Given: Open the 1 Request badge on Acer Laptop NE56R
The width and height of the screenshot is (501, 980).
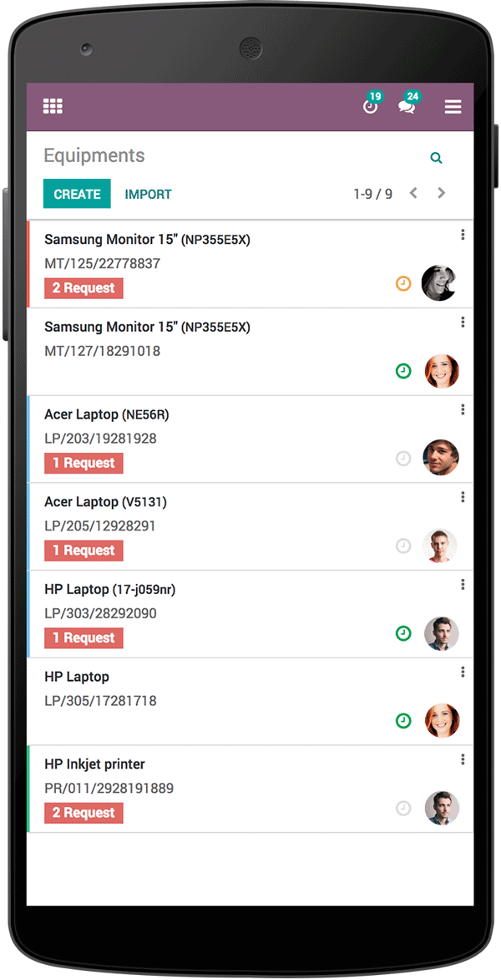Looking at the screenshot, I should (83, 463).
